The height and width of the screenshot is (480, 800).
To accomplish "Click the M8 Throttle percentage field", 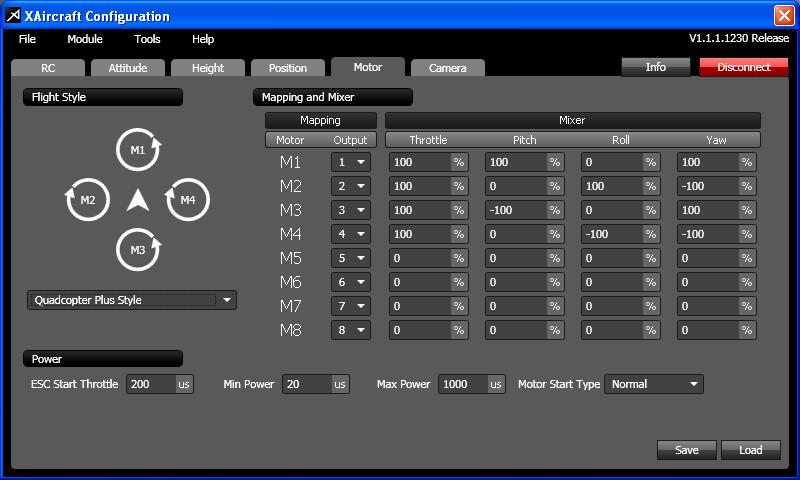I will point(429,330).
